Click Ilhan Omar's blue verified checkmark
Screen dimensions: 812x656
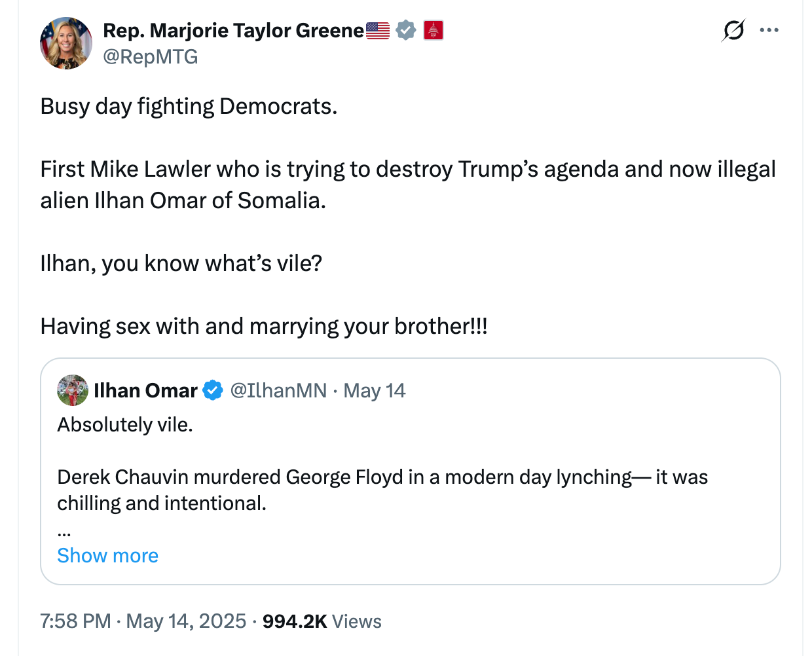point(212,390)
